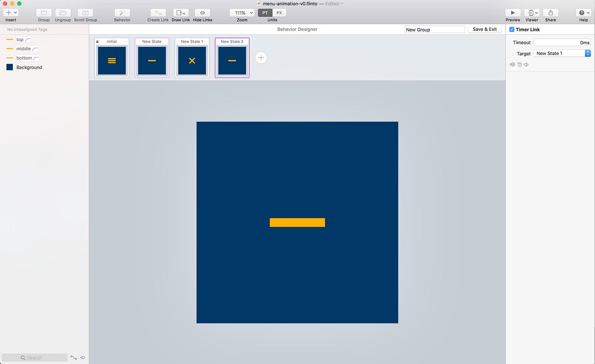Viewport: 595px width, 364px height.
Task: Uncheck the Timer Link checkbox
Action: click(512, 29)
